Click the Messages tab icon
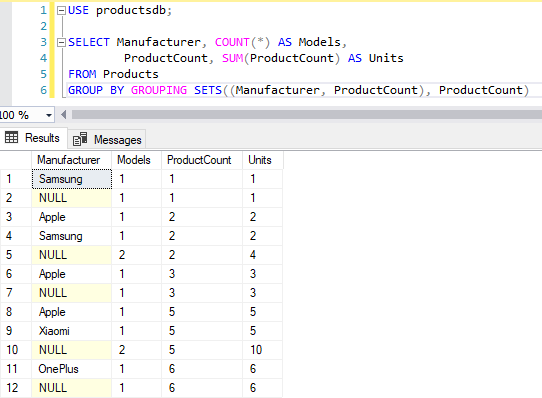 click(x=80, y=139)
